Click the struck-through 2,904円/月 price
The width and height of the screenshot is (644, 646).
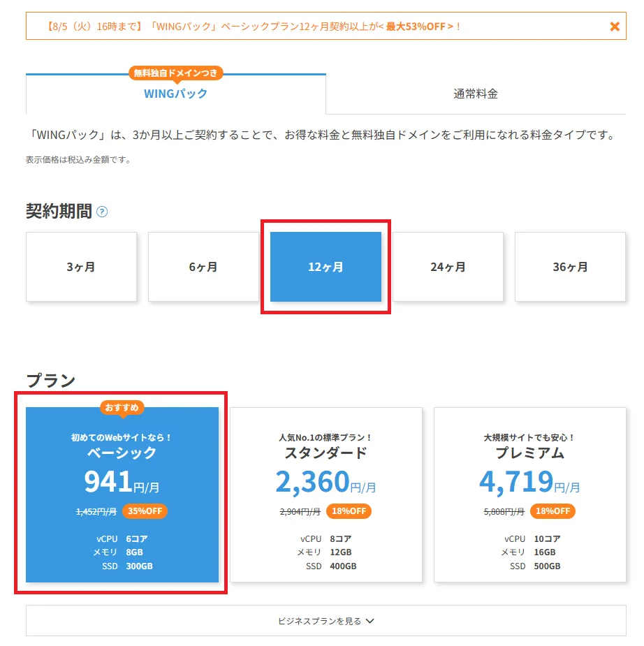[300, 511]
